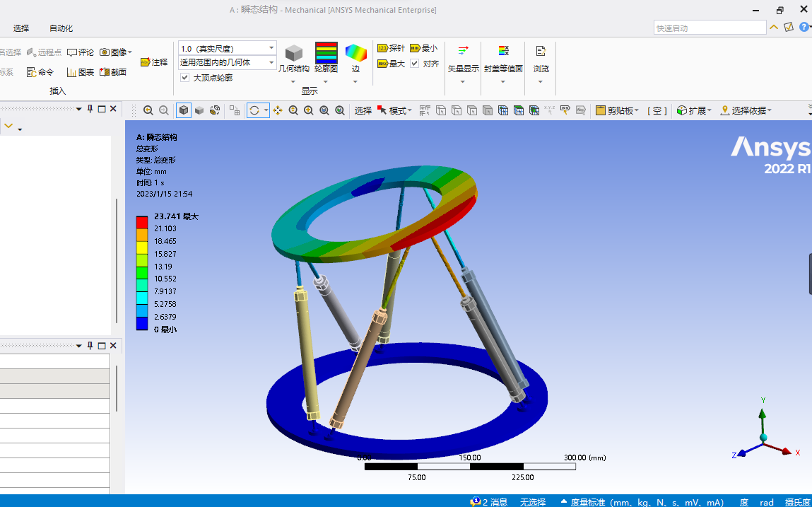The width and height of the screenshot is (812, 507).
Task: Toggle the 大顶点轮廓 checkbox
Action: point(185,78)
